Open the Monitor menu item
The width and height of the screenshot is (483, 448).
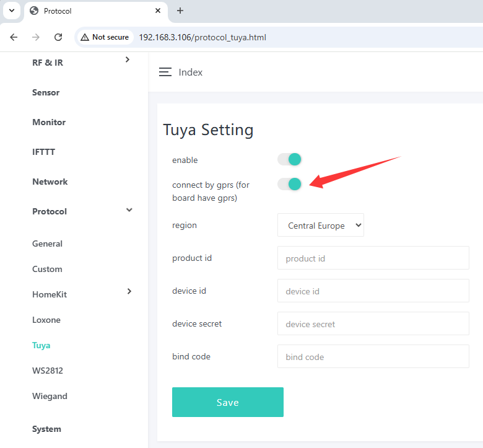(x=49, y=122)
